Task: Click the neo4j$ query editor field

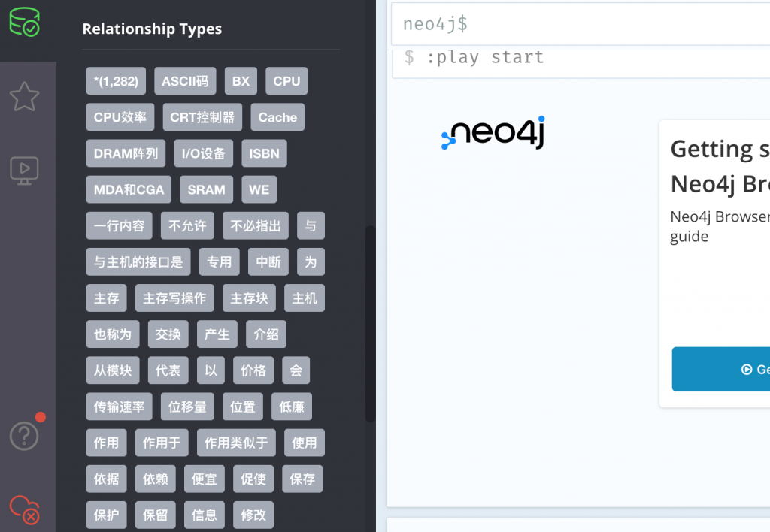Action: pos(581,24)
